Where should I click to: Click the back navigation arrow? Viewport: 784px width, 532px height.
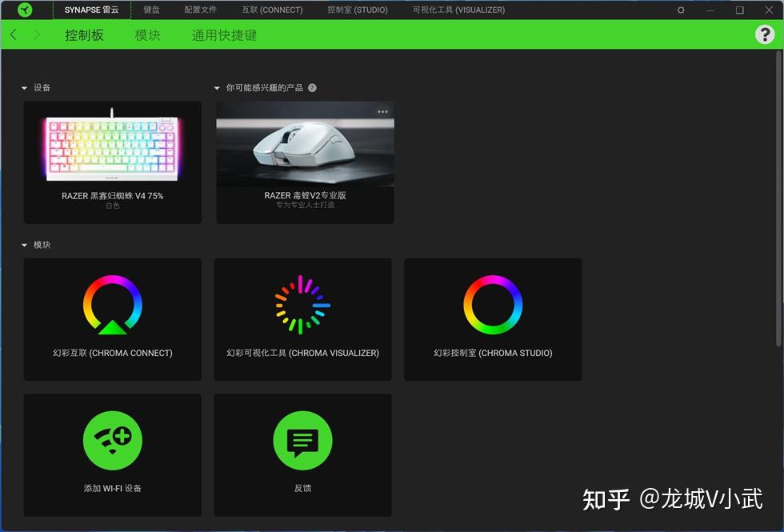point(13,34)
